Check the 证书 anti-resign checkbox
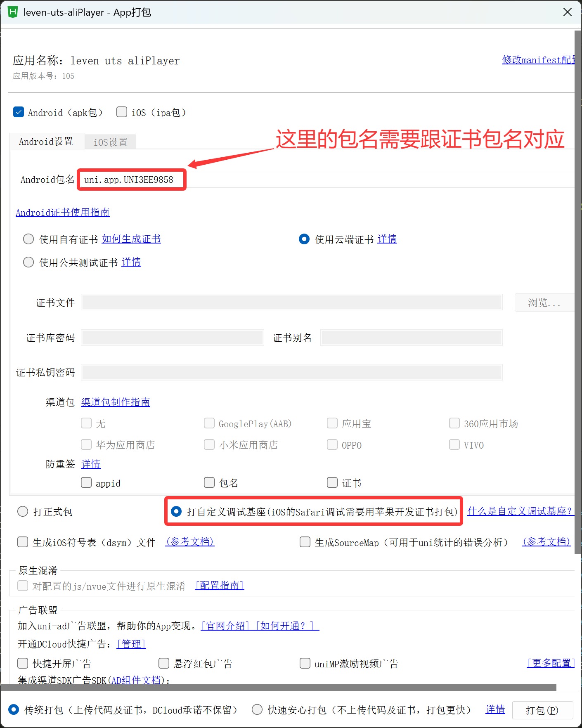This screenshot has width=582, height=728. tap(332, 482)
